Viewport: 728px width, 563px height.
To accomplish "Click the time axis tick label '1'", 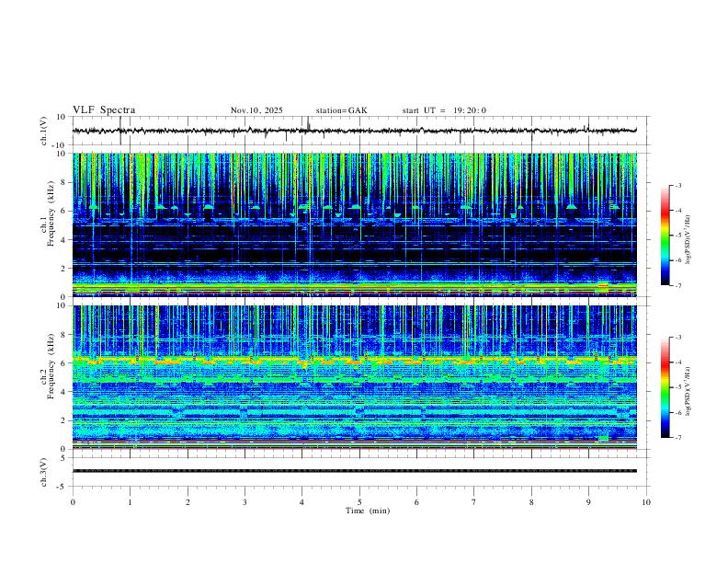I will (x=130, y=502).
